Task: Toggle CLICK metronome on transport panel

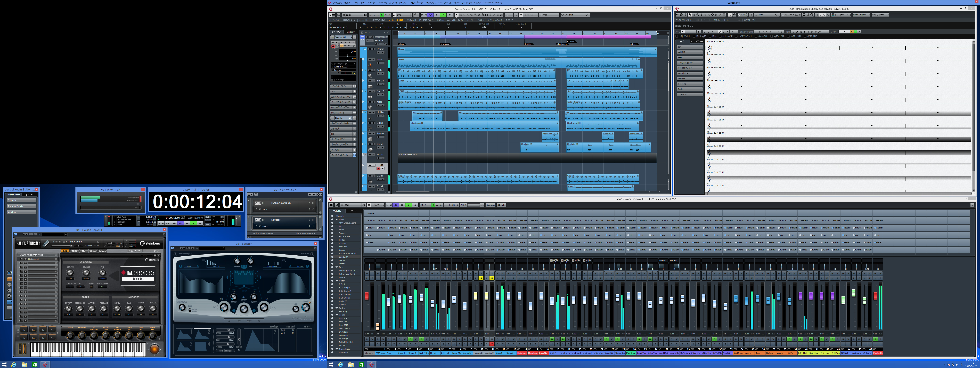Action: tap(208, 217)
